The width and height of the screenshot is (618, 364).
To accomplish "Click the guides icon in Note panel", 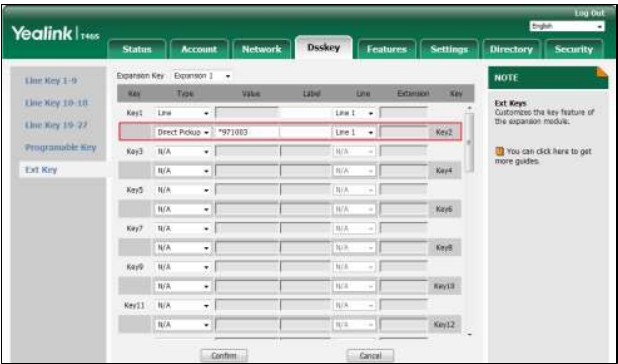I will (499, 152).
